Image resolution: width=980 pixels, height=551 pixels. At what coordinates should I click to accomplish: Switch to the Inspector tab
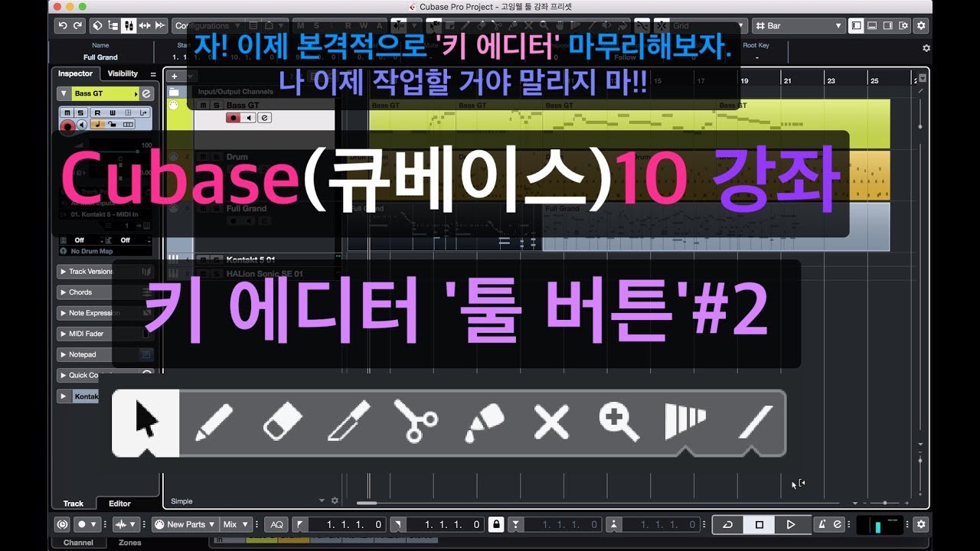(x=75, y=73)
